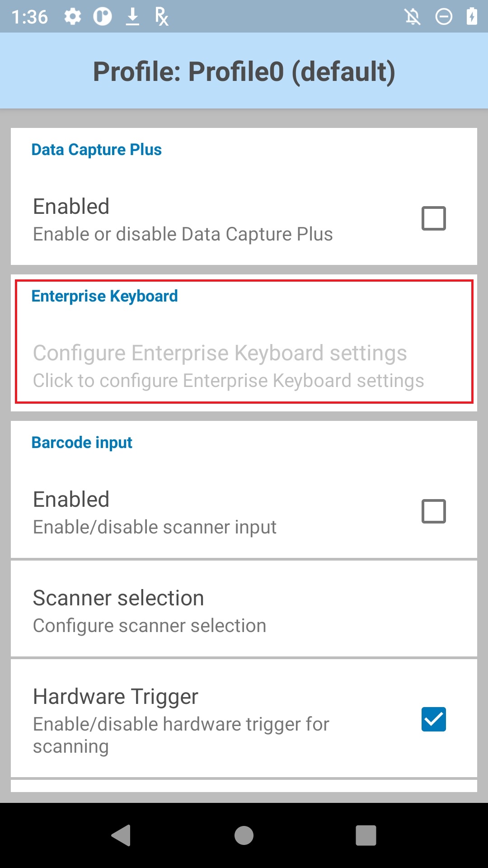The height and width of the screenshot is (868, 488).
Task: Tap the Enterprise Keyboard section header
Action: click(x=104, y=296)
